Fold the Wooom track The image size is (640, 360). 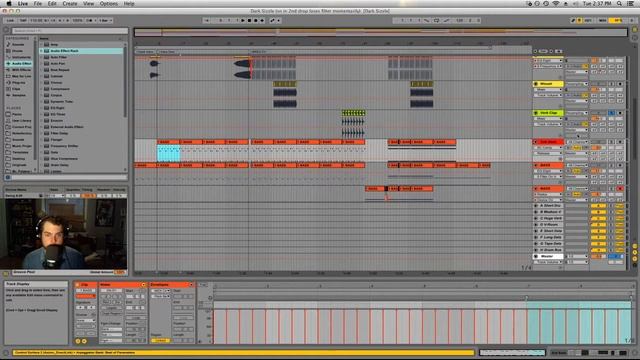tap(536, 84)
